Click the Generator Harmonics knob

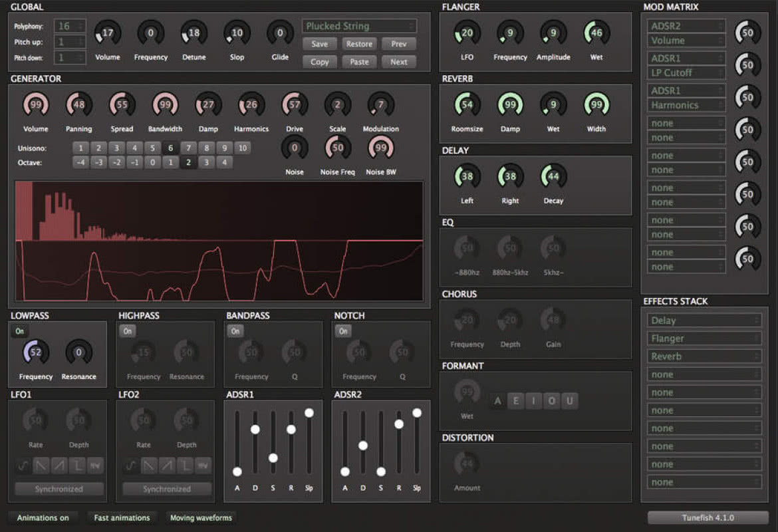pyautogui.click(x=251, y=104)
